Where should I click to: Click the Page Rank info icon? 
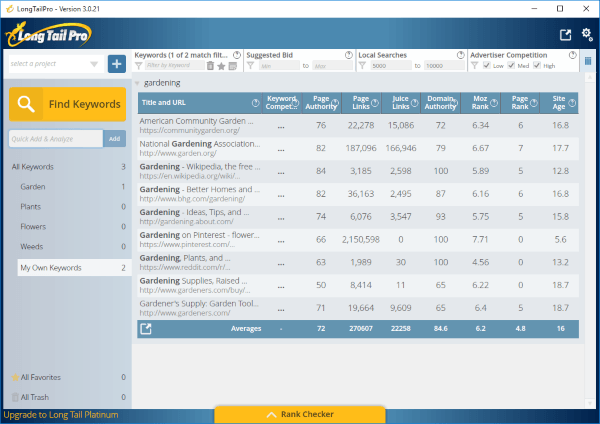(534, 103)
